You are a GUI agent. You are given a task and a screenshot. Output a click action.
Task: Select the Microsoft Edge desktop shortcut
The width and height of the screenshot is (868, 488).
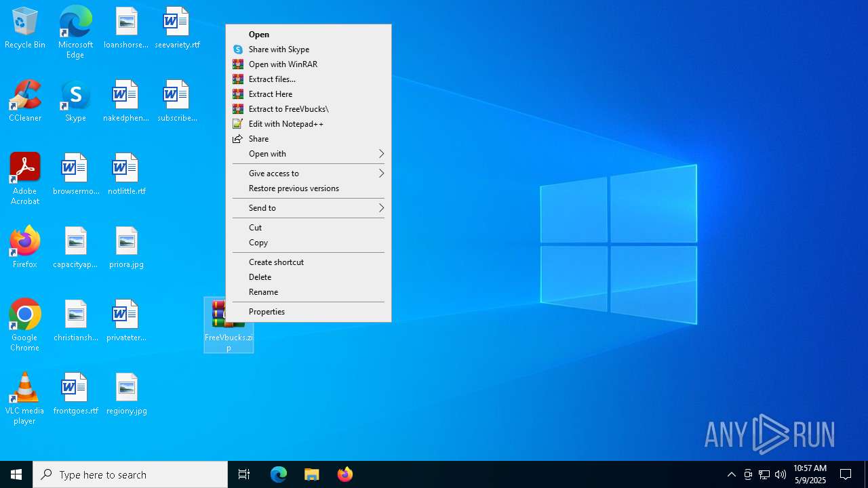(x=75, y=33)
